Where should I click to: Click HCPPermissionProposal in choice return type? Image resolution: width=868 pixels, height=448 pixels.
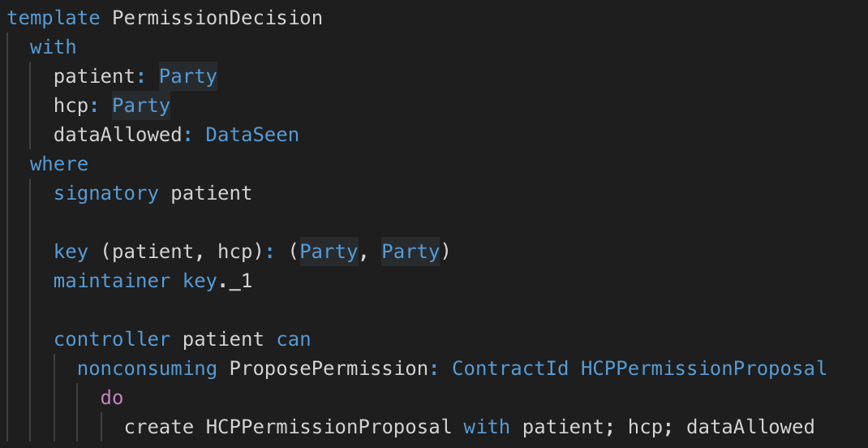(703, 368)
